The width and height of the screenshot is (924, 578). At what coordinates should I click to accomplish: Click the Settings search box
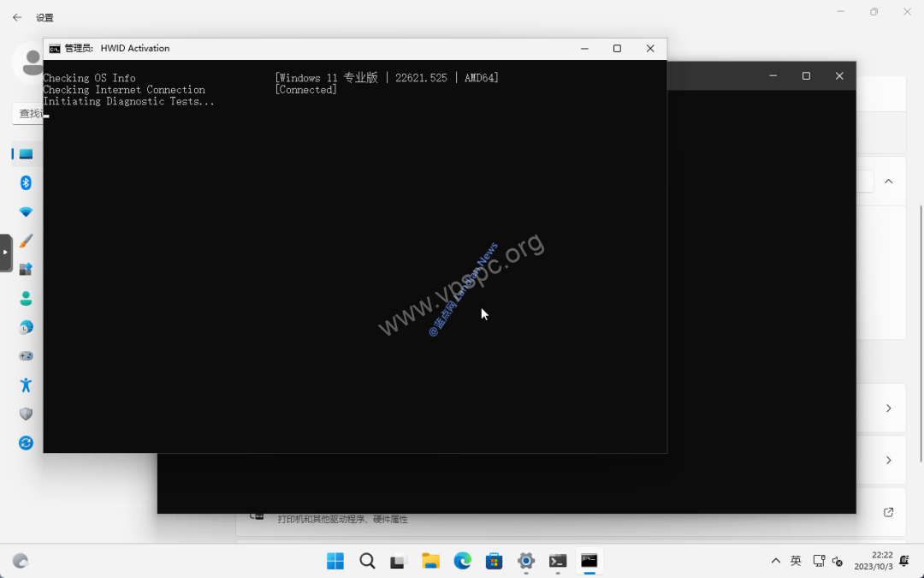[27, 113]
